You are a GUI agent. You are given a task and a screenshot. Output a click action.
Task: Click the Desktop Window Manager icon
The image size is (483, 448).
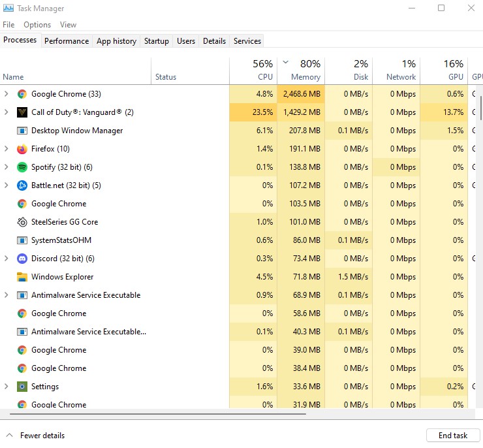coord(22,131)
